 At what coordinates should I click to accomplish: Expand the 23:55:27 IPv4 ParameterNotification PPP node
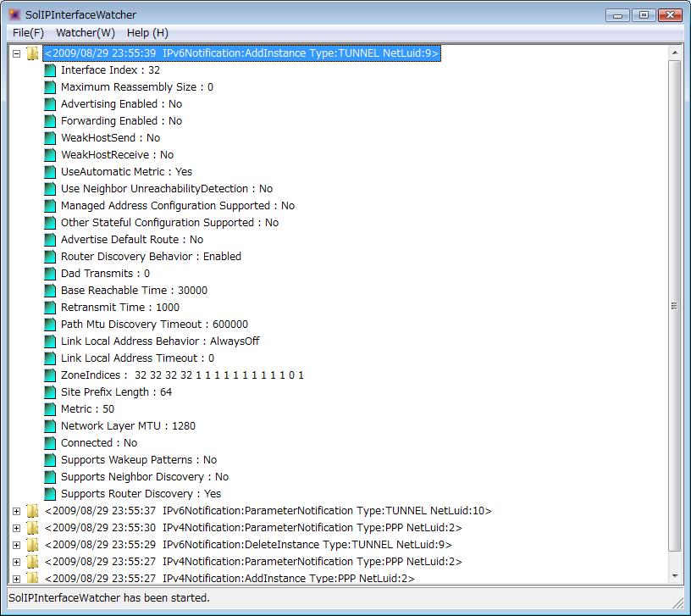pos(17,563)
